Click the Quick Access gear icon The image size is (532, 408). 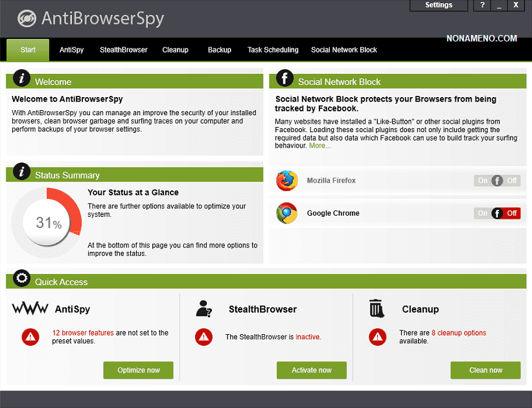click(x=22, y=278)
